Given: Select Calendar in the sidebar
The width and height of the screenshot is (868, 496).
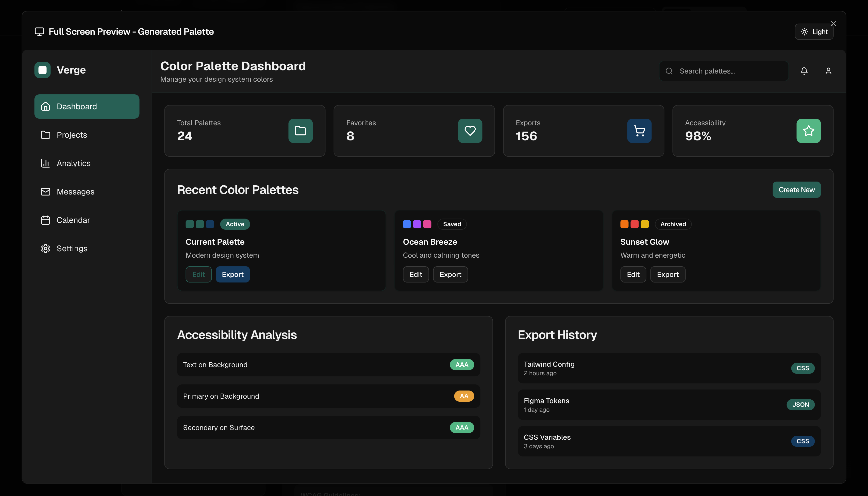Looking at the screenshot, I should [73, 220].
